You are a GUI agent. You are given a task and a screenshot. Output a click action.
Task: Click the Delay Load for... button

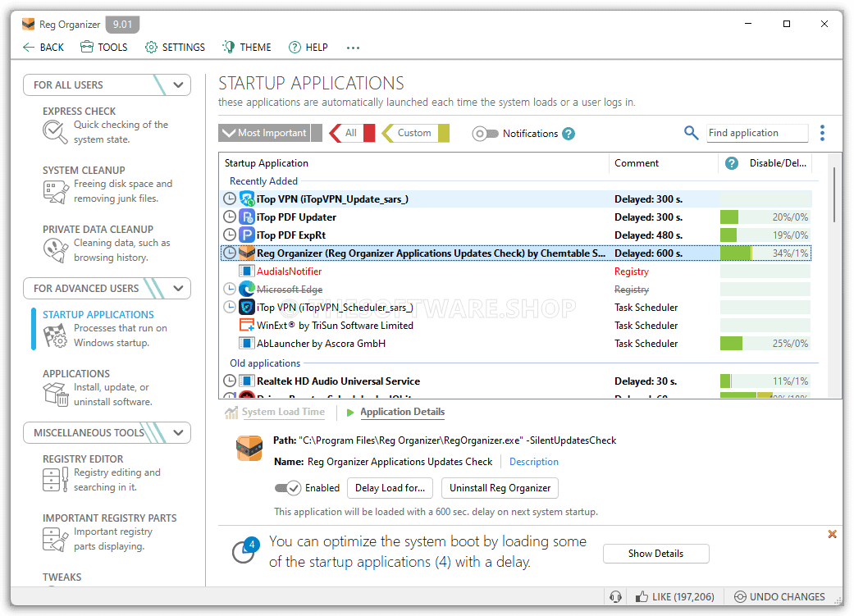pyautogui.click(x=390, y=488)
